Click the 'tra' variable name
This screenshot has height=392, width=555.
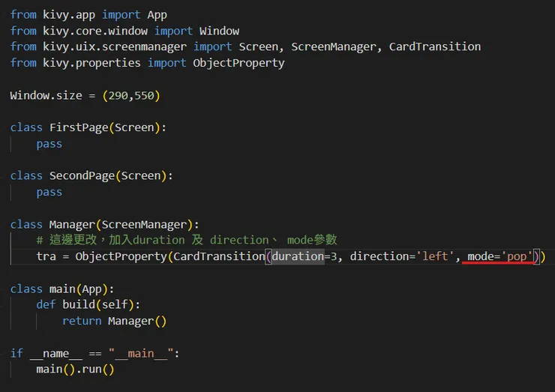[46, 256]
